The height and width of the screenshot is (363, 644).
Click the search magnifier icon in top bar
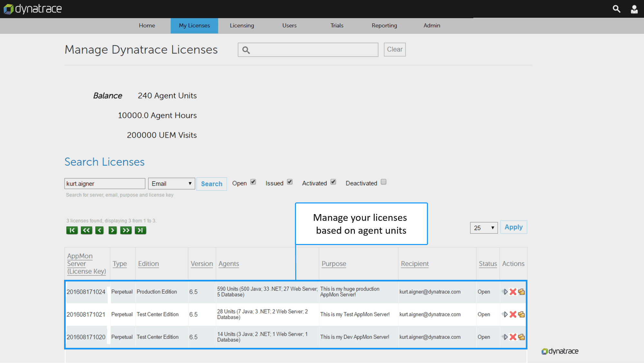(x=616, y=9)
